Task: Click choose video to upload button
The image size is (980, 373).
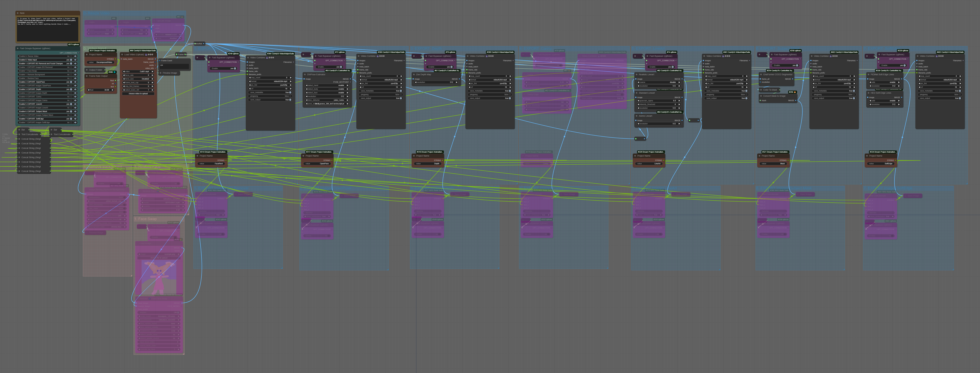Action: click(139, 93)
